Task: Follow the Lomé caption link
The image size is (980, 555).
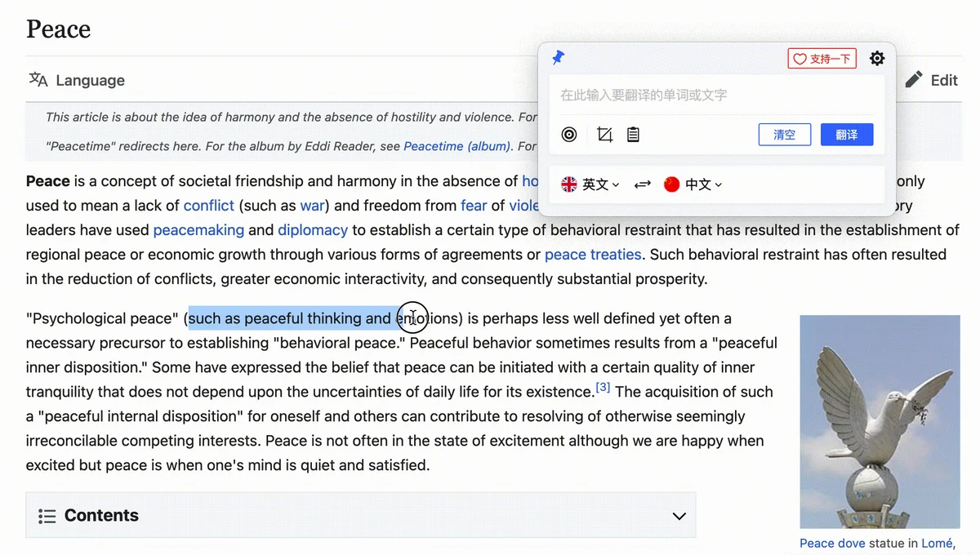Action: pos(937,544)
